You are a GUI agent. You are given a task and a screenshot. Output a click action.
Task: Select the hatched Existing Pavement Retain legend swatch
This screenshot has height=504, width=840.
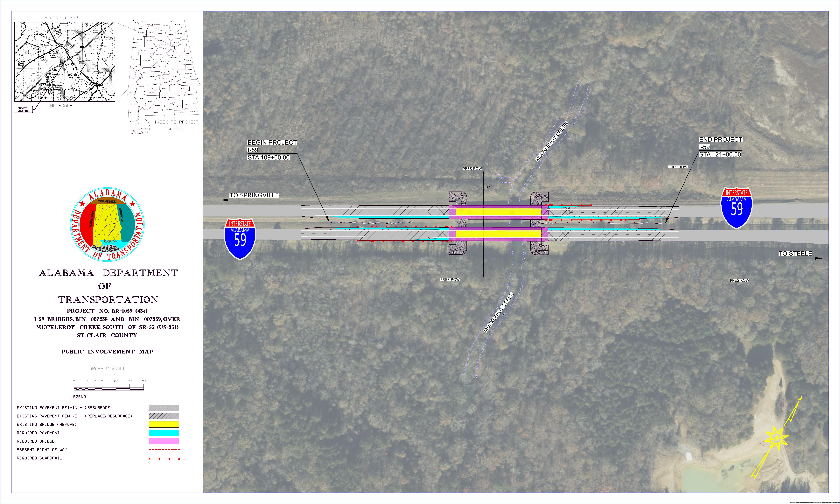(164, 408)
